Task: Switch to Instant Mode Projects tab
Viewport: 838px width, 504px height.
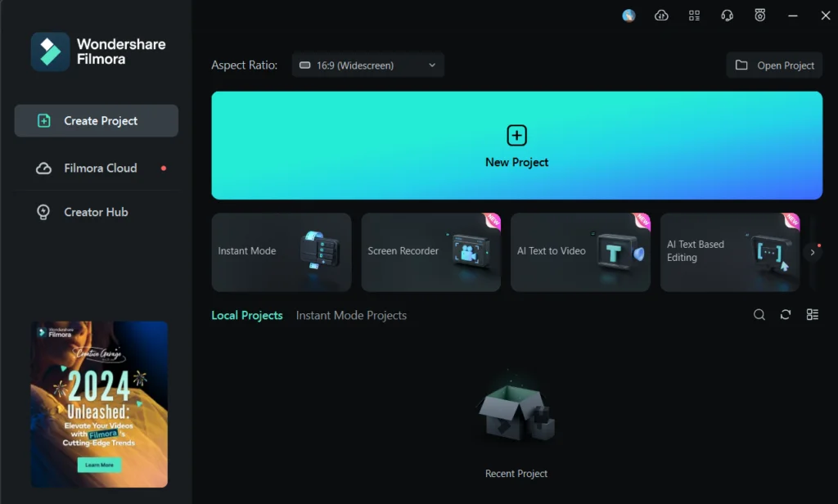Action: point(351,315)
